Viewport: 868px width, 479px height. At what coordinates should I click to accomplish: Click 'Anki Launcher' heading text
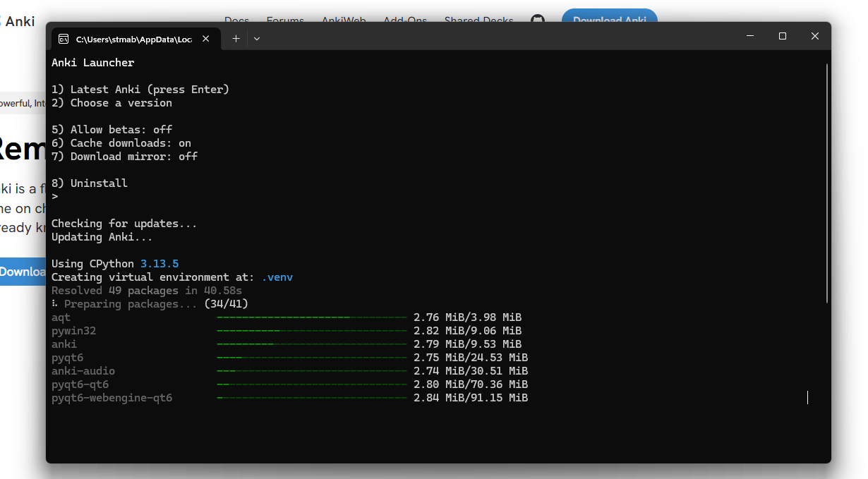coord(92,63)
